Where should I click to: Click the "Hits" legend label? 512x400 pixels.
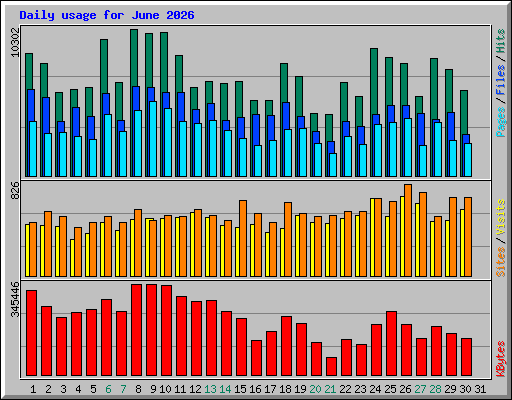[501, 41]
